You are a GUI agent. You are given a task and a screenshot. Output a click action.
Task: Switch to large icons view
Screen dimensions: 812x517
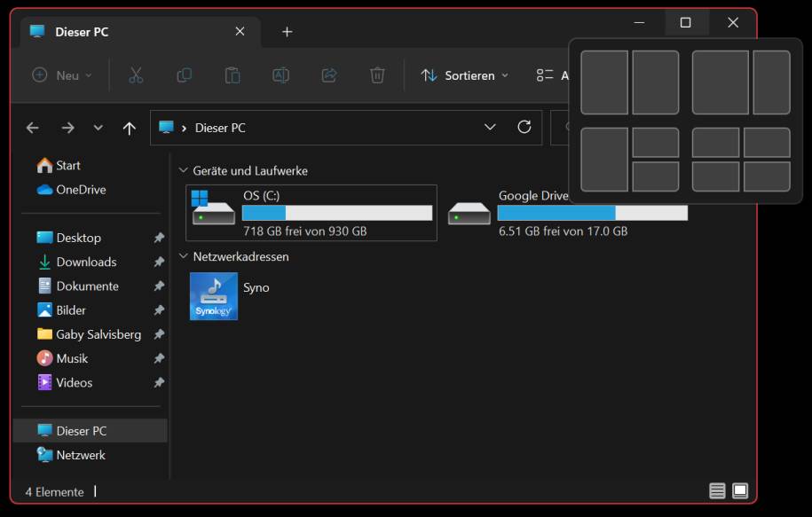point(740,490)
